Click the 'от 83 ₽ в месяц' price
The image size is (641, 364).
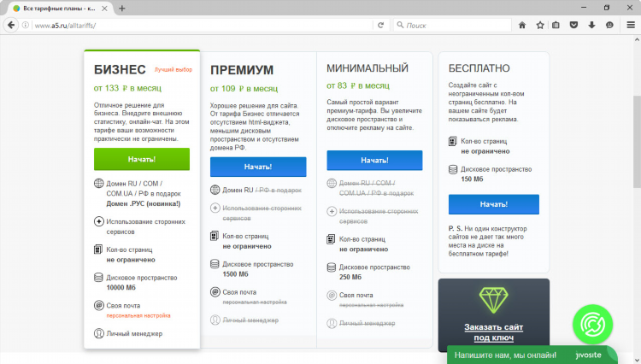pyautogui.click(x=358, y=85)
